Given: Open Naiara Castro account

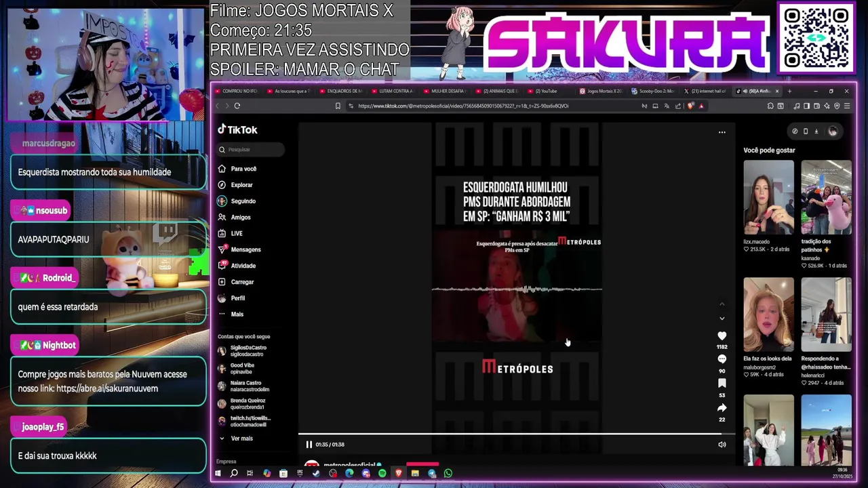Looking at the screenshot, I should (243, 386).
